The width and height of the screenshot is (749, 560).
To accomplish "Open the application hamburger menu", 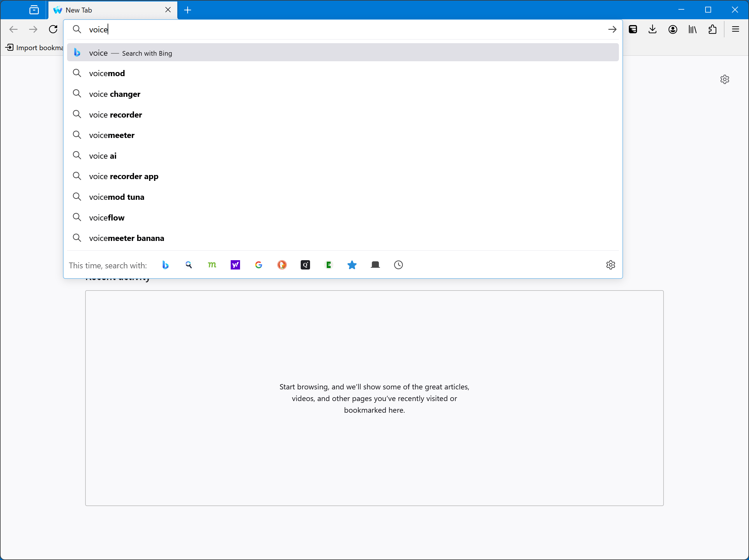I will pos(736,29).
